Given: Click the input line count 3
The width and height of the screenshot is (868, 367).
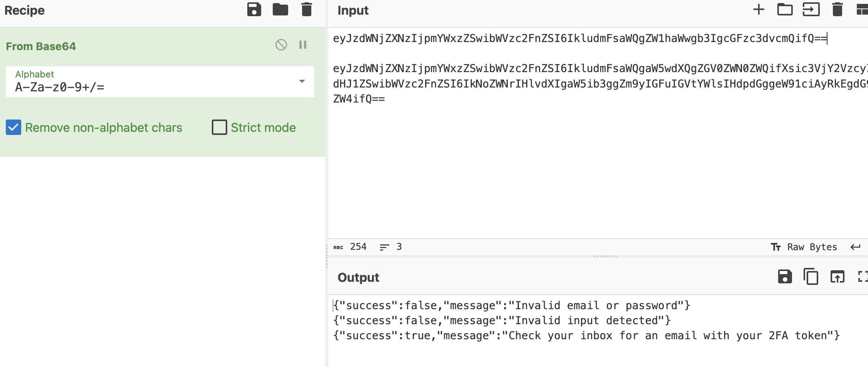Looking at the screenshot, I should [x=391, y=247].
